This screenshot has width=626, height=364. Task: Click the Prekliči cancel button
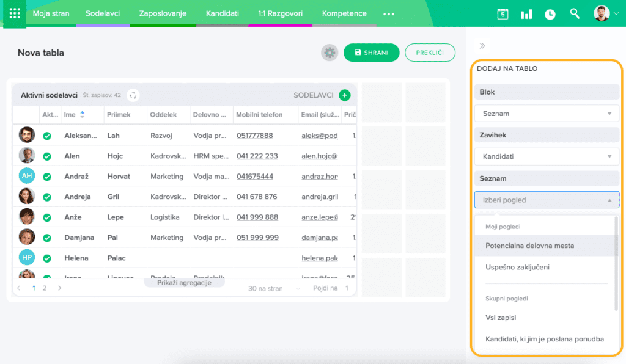click(x=430, y=53)
